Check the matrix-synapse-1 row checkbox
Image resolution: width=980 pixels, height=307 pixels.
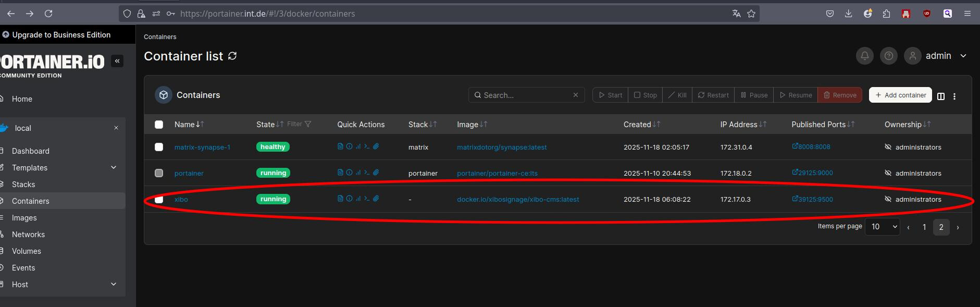(159, 147)
